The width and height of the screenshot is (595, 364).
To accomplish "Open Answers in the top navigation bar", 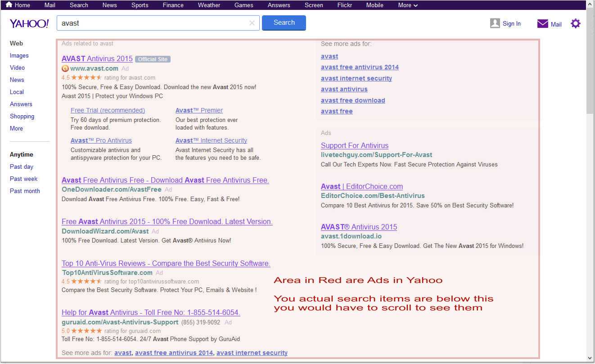I will tap(279, 5).
